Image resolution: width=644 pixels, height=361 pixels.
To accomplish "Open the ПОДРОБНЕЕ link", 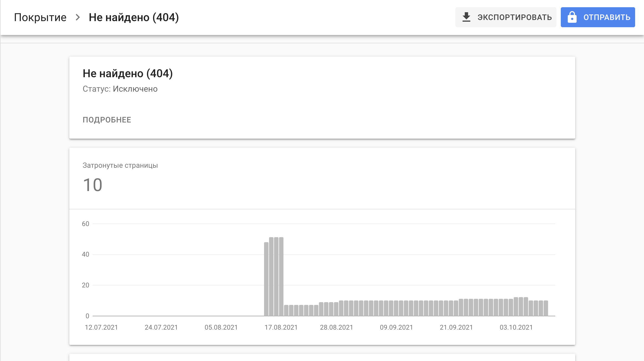I will click(x=107, y=120).
